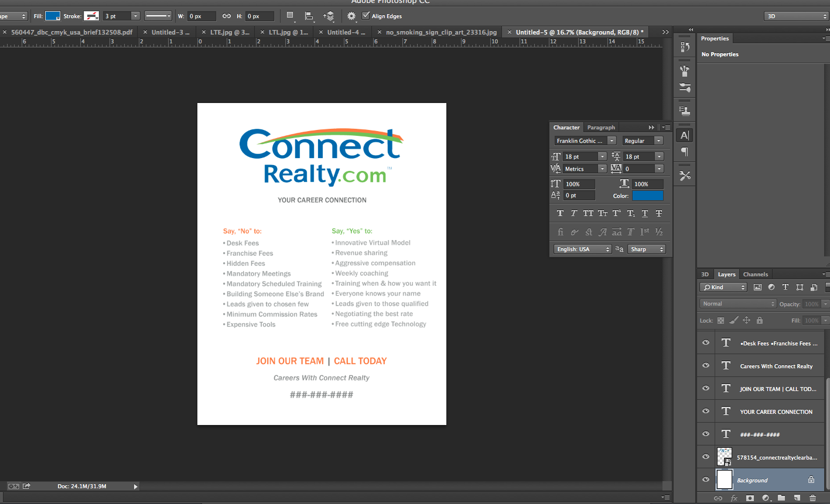Hide the Background layer
This screenshot has height=504, width=830.
coord(706,480)
